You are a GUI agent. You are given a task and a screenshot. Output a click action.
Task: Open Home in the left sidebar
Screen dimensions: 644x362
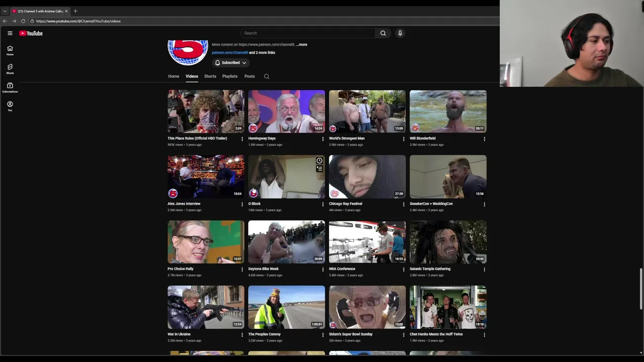coord(10,50)
